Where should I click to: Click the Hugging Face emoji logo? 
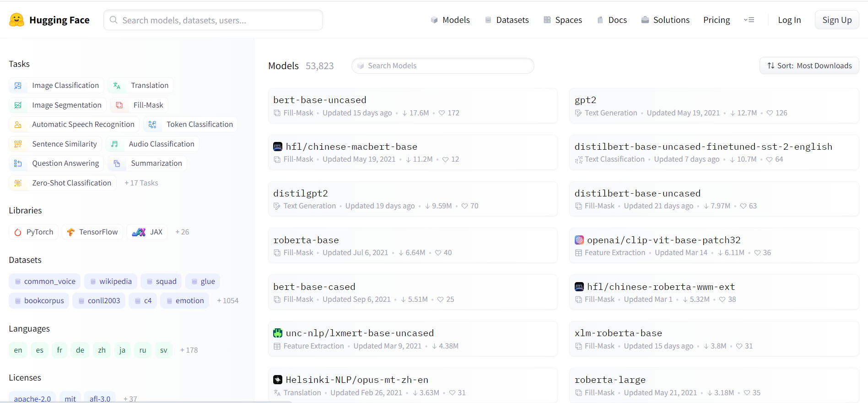[17, 20]
